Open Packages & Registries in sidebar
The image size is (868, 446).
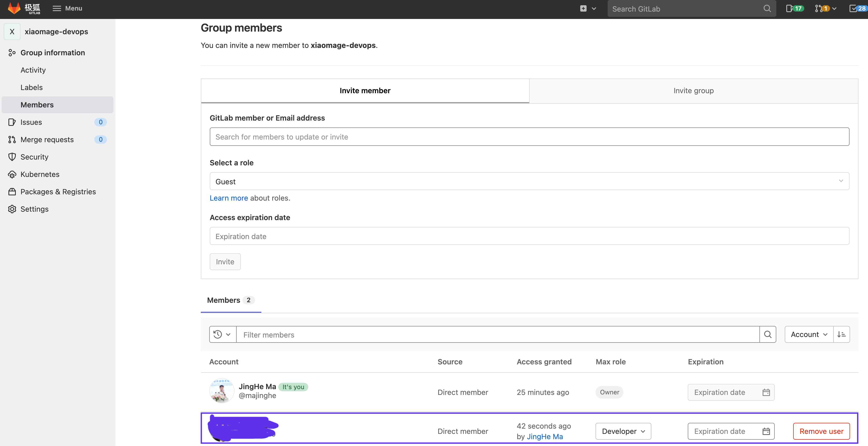click(x=58, y=191)
